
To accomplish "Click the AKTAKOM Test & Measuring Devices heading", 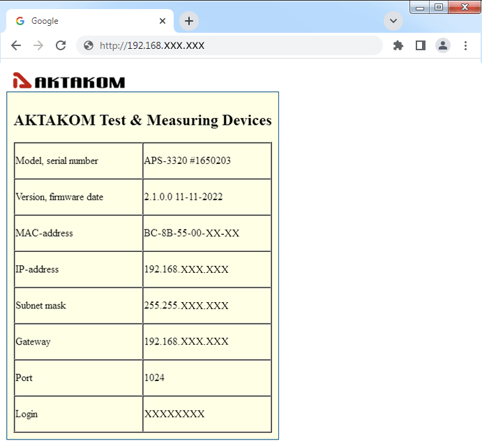I will click(143, 120).
